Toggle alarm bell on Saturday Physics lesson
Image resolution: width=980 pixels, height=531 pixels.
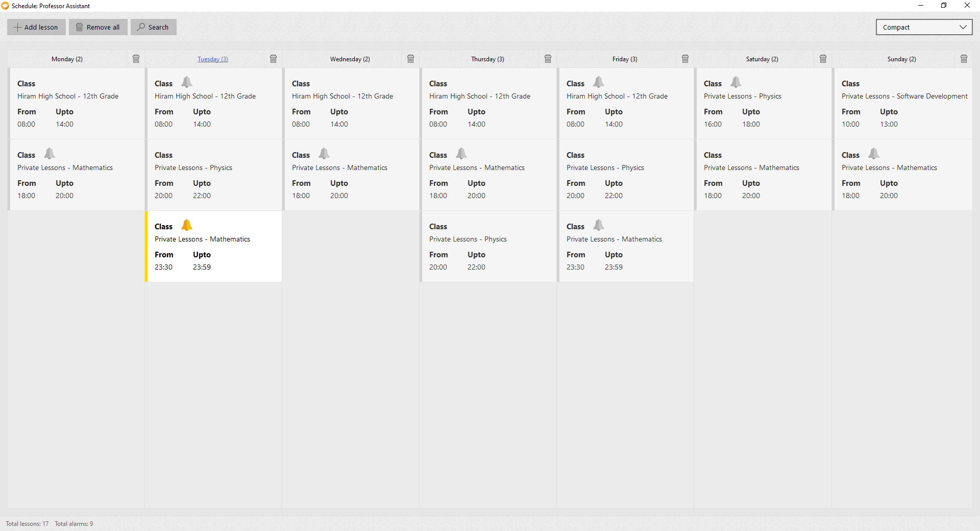(736, 82)
